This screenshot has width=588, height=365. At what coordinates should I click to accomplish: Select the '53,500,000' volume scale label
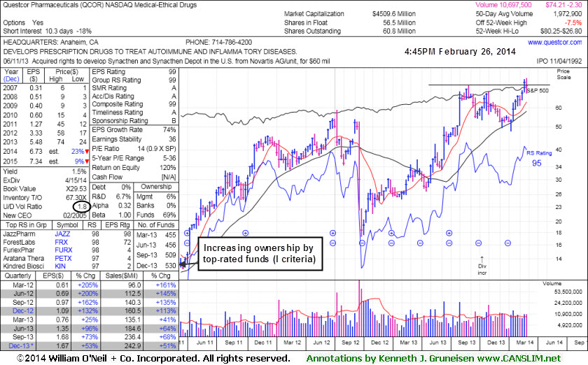point(568,292)
